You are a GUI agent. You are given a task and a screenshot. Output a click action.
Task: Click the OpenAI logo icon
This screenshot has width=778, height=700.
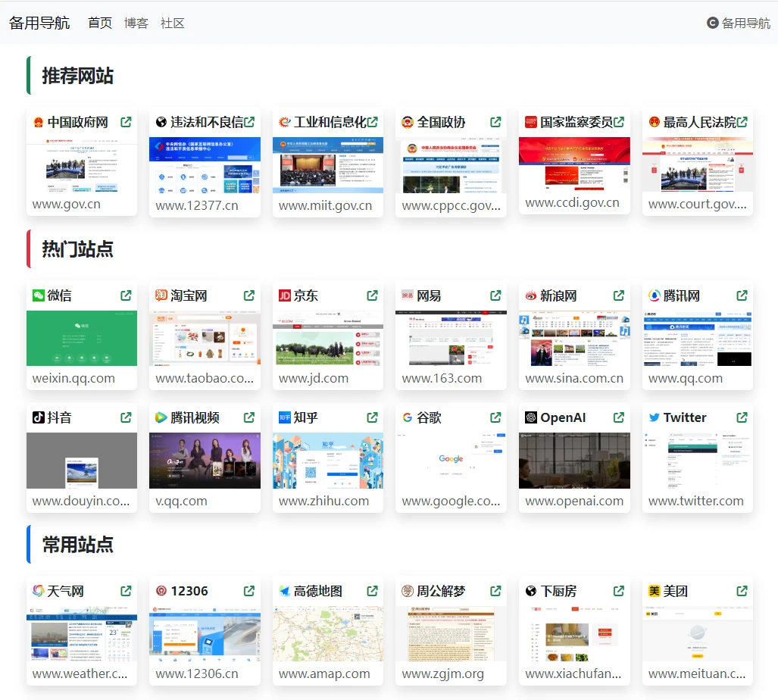(x=531, y=417)
